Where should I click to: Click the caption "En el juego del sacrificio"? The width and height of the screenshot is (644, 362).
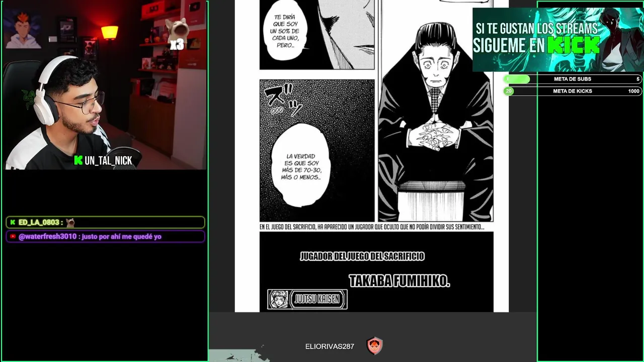tap(371, 227)
